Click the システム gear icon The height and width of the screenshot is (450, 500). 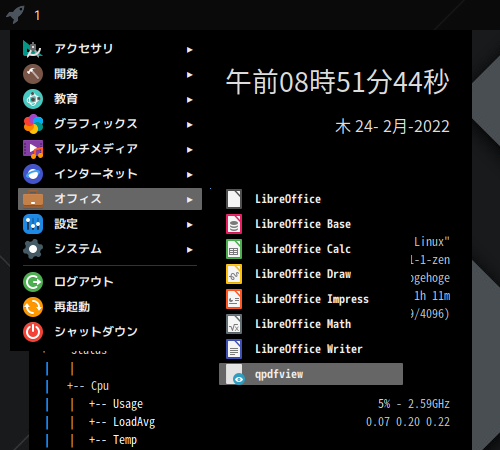coord(33,249)
